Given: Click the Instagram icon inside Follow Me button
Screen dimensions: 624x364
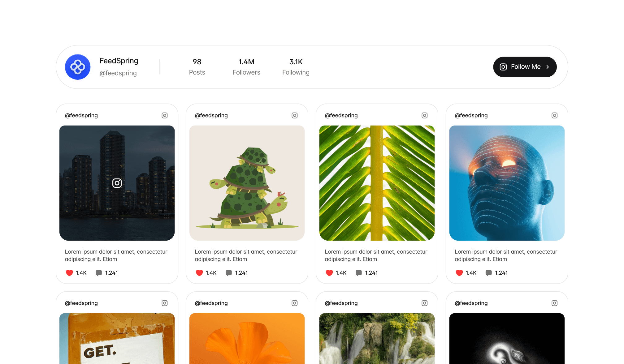Looking at the screenshot, I should [x=503, y=67].
